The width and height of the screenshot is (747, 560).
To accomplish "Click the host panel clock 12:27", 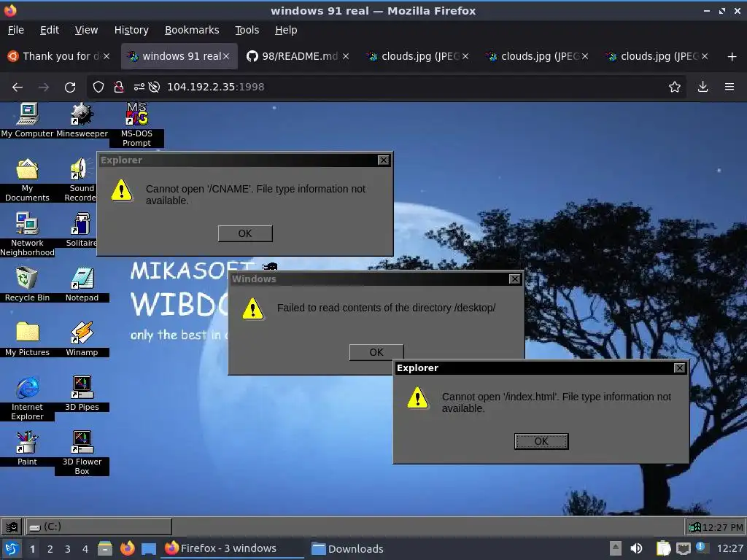I will (729, 548).
